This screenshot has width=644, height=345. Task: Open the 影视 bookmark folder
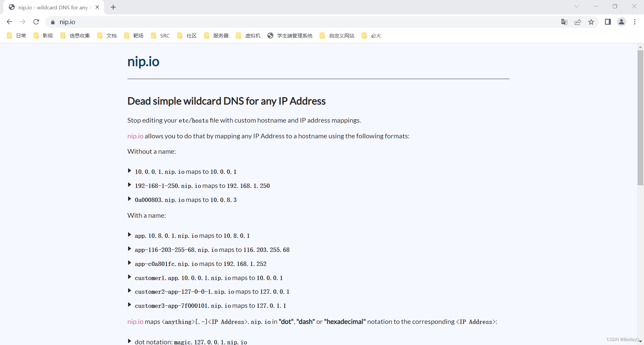pos(43,36)
